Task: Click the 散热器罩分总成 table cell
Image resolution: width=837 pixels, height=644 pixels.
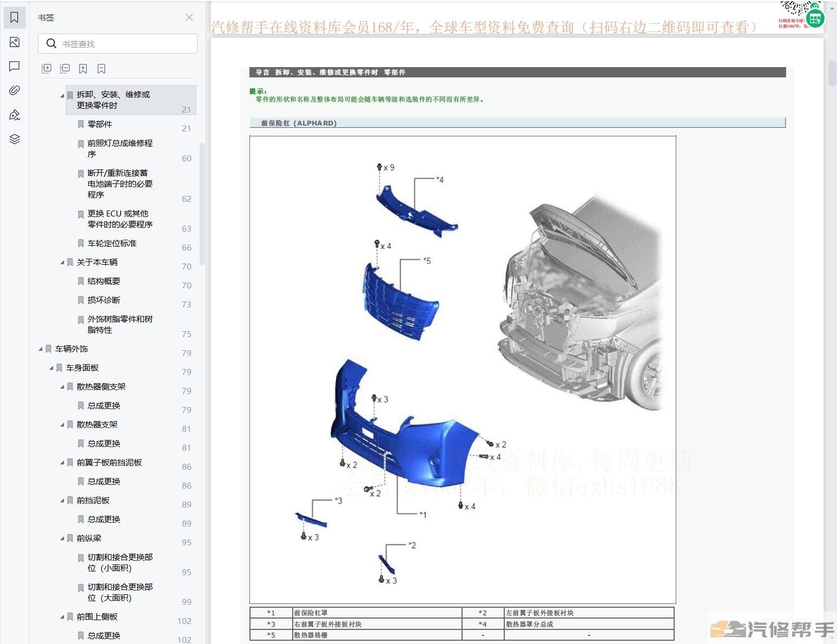Action: pyautogui.click(x=589, y=624)
